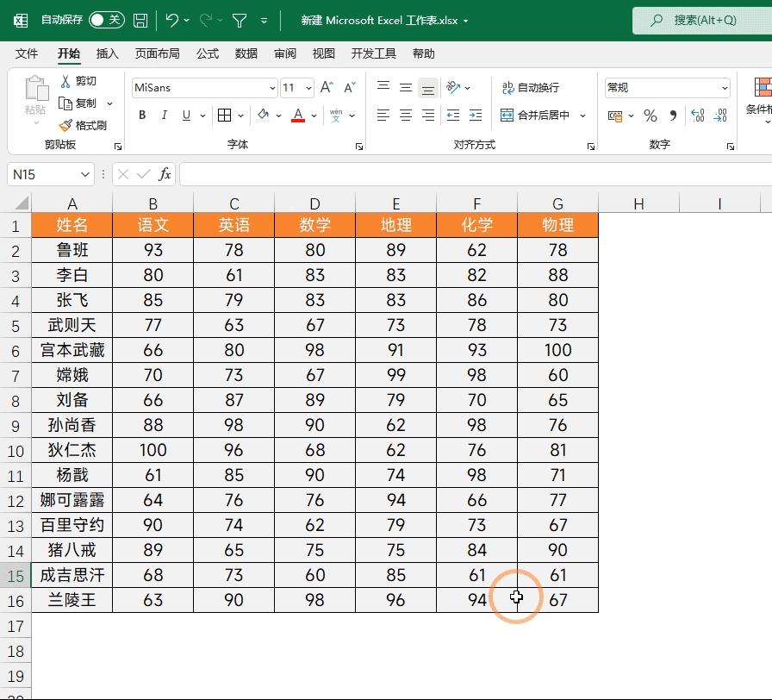
Task: Click the Copy icon
Action: (x=85, y=103)
